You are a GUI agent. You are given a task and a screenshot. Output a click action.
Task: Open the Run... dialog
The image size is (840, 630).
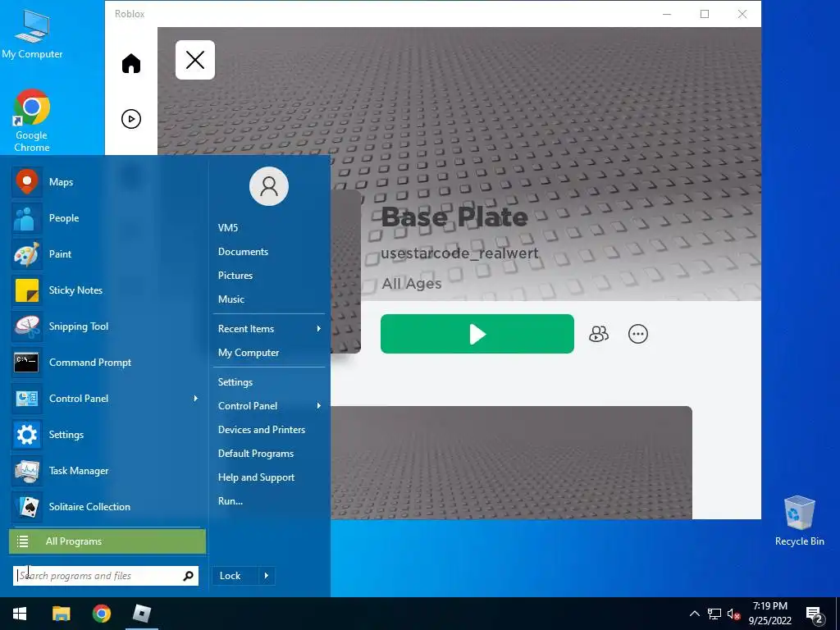231,501
